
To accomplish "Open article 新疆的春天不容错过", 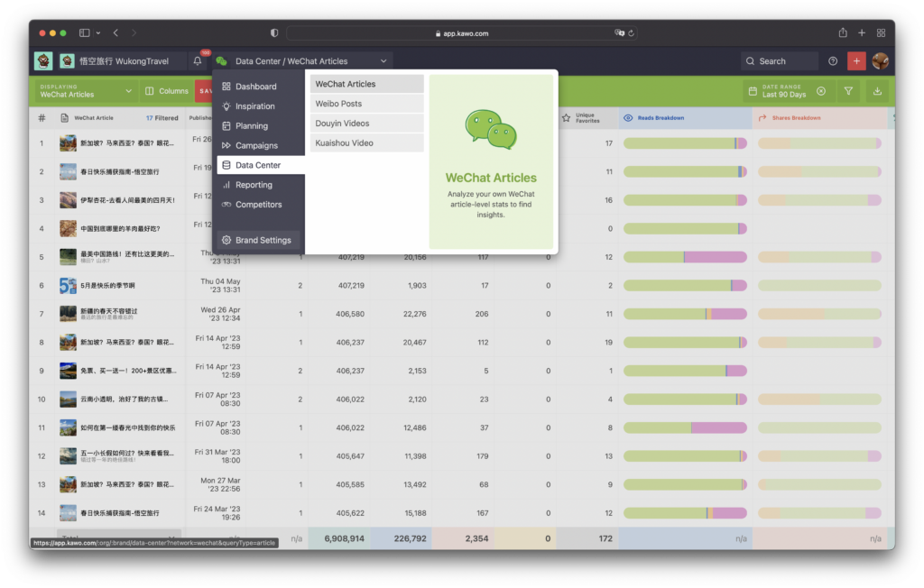I will pyautogui.click(x=109, y=311).
